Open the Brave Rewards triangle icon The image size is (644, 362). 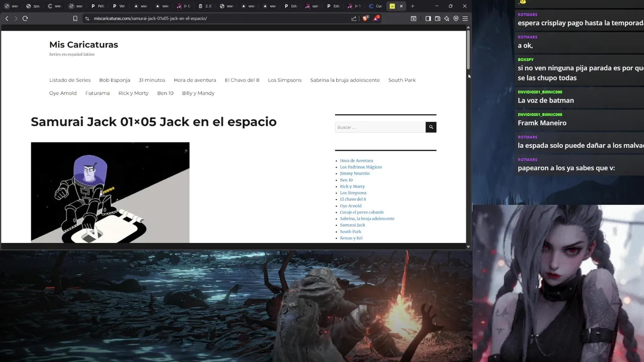pyautogui.click(x=376, y=18)
